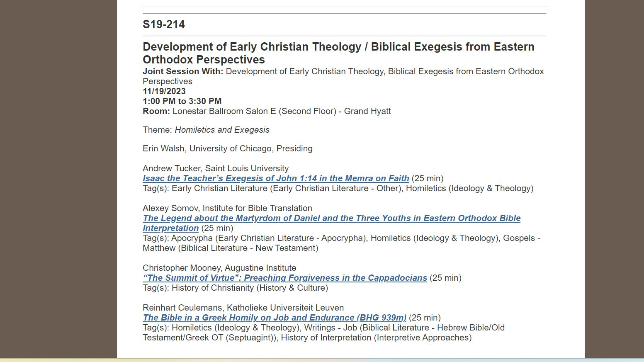
Task: Click the "Joint Session With:" label
Action: point(183,71)
